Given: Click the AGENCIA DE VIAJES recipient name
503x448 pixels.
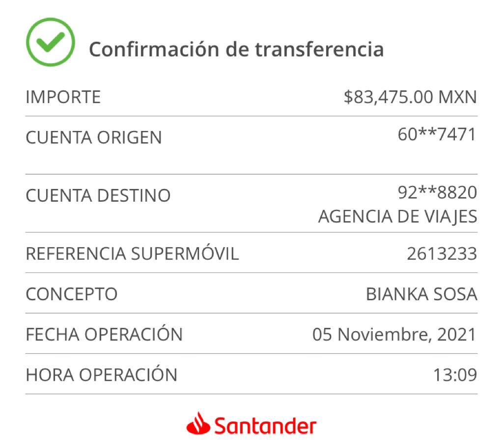Looking at the screenshot, I should pyautogui.click(x=398, y=216).
